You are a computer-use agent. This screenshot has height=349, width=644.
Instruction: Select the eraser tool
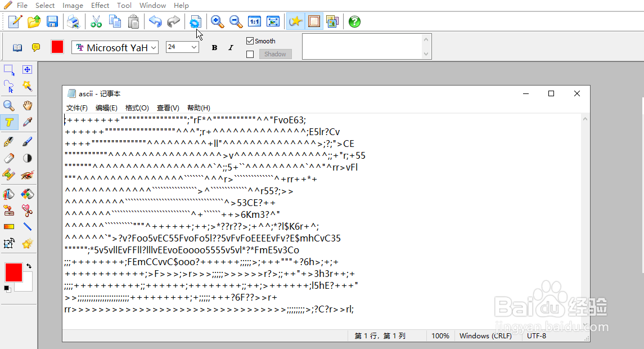9,158
